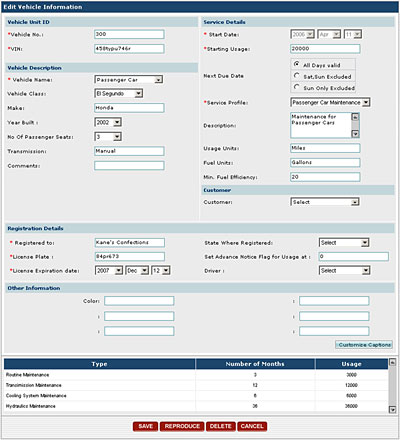Viewport: 400px width, 440px height.
Task: Click the VIN input field
Action: pos(129,49)
